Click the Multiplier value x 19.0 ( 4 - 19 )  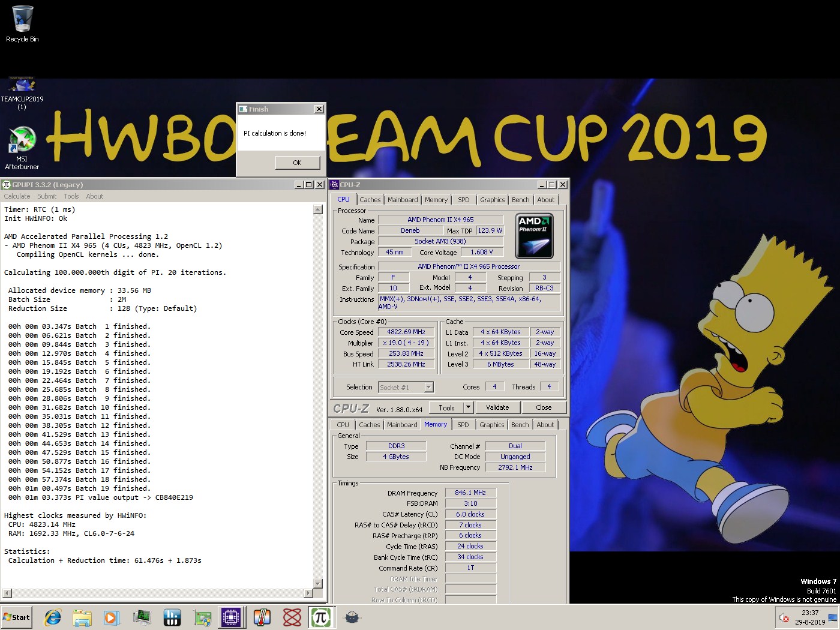[x=406, y=343]
